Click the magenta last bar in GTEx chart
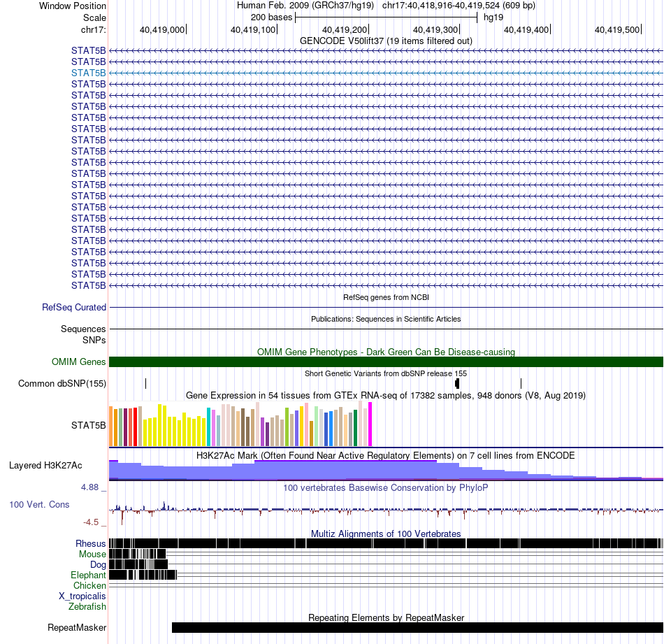Screen dimensions: 664x644 pyautogui.click(x=370, y=424)
